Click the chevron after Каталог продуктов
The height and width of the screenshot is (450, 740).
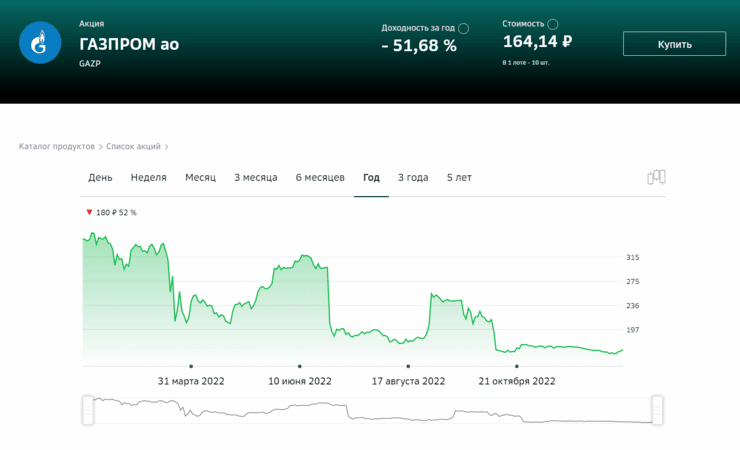[101, 147]
